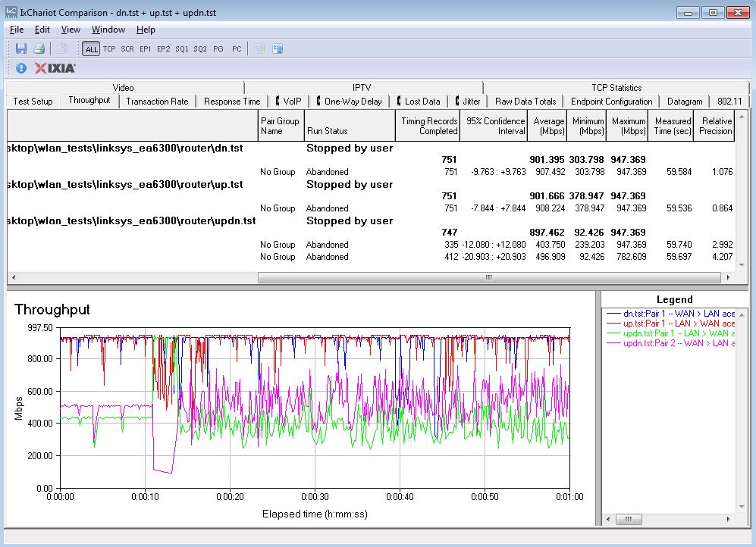Open the File menu
The height and width of the screenshot is (547, 756).
point(17,30)
